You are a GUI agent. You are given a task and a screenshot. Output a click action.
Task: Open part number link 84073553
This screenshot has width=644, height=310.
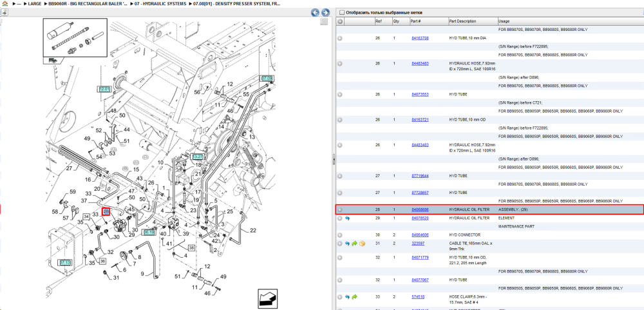coord(420,95)
